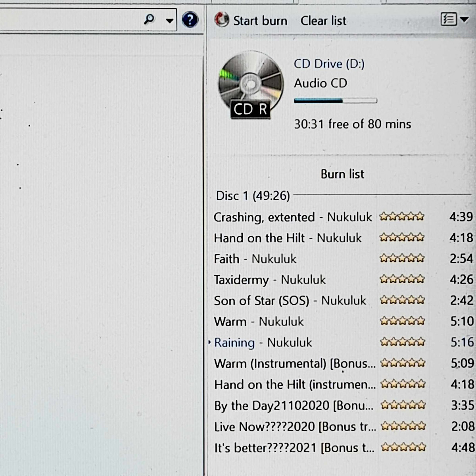Select the Raining - Nukuluk track
The image size is (476, 476).
263,342
